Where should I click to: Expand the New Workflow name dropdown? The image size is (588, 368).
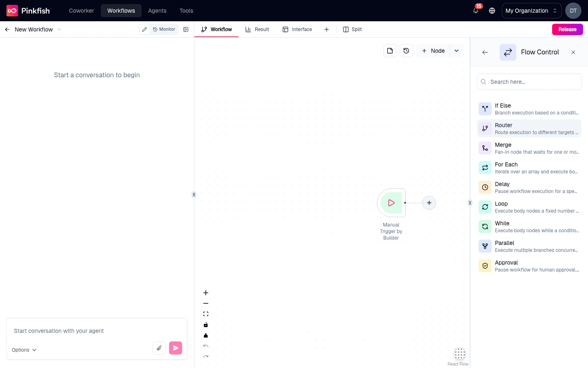pyautogui.click(x=60, y=29)
